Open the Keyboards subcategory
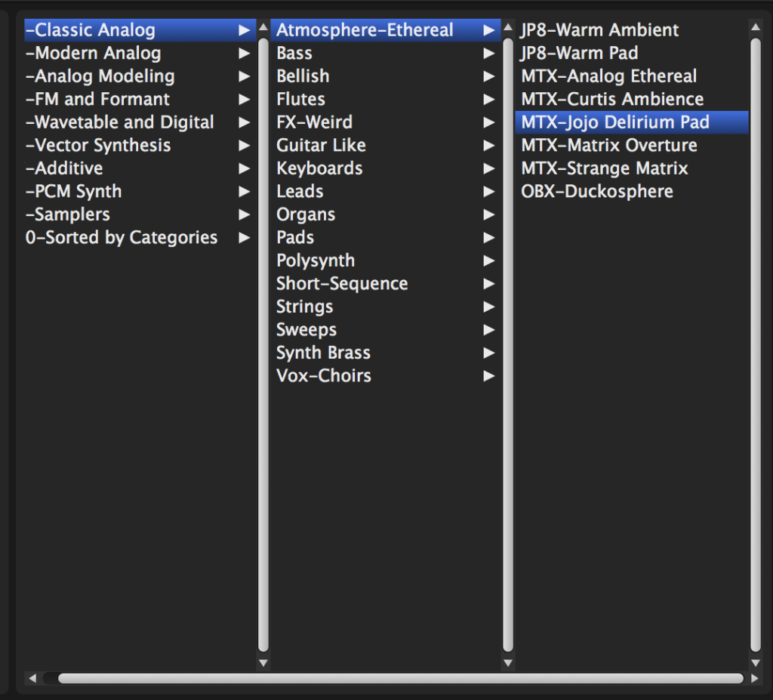This screenshot has width=773, height=700. [386, 168]
